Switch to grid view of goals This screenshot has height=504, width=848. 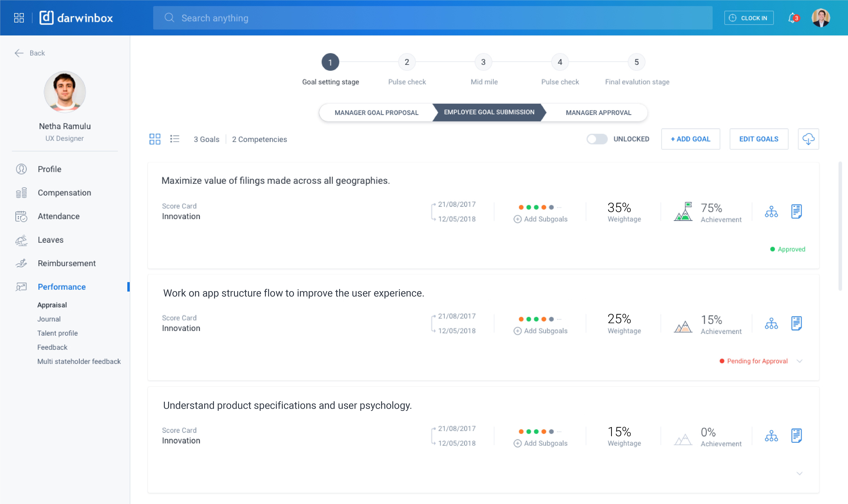155,139
